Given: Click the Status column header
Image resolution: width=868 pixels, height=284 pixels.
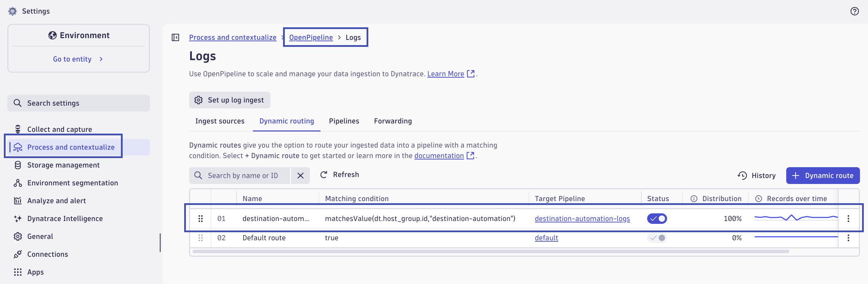Looking at the screenshot, I should [x=658, y=199].
